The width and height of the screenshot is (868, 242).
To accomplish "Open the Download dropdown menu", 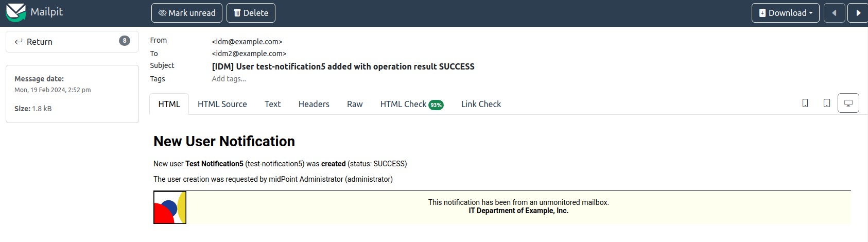I will (785, 13).
